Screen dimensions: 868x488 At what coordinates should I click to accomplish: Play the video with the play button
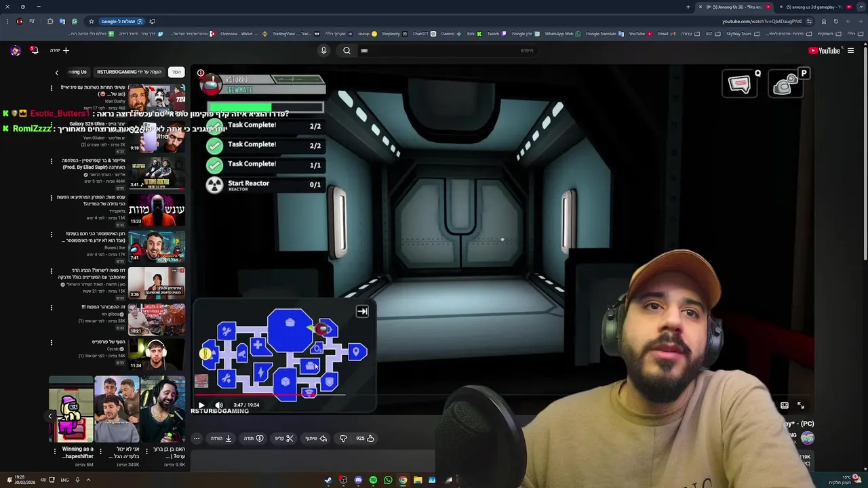pos(201,405)
